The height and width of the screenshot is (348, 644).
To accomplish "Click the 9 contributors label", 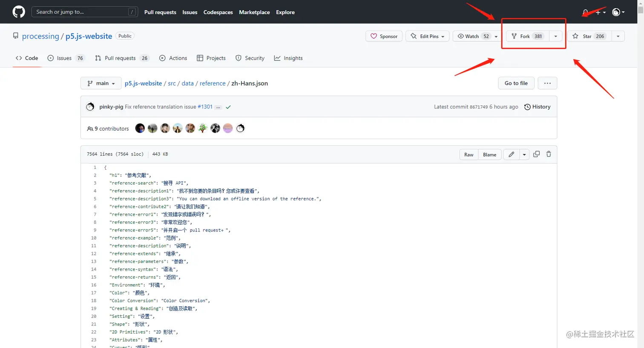I will tap(108, 128).
